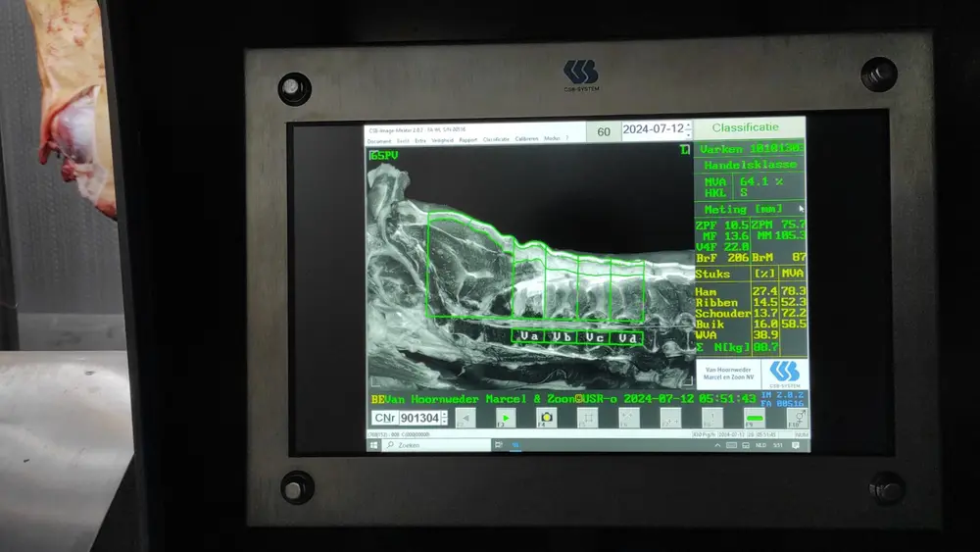Click date field up arrow

(688, 125)
